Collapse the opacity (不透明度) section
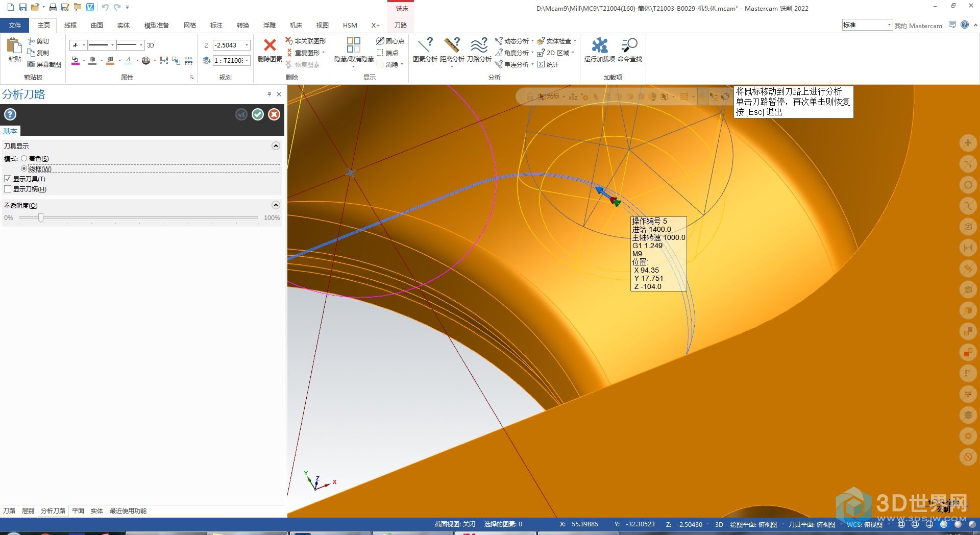 (x=276, y=205)
